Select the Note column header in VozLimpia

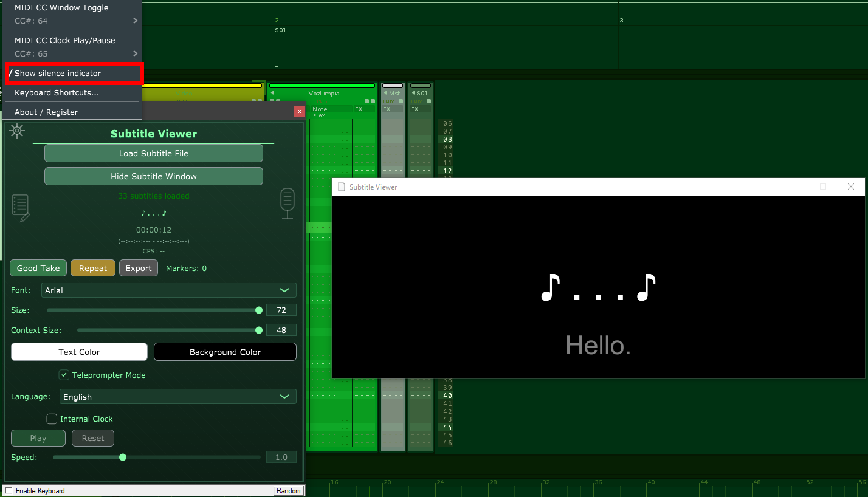click(x=331, y=109)
